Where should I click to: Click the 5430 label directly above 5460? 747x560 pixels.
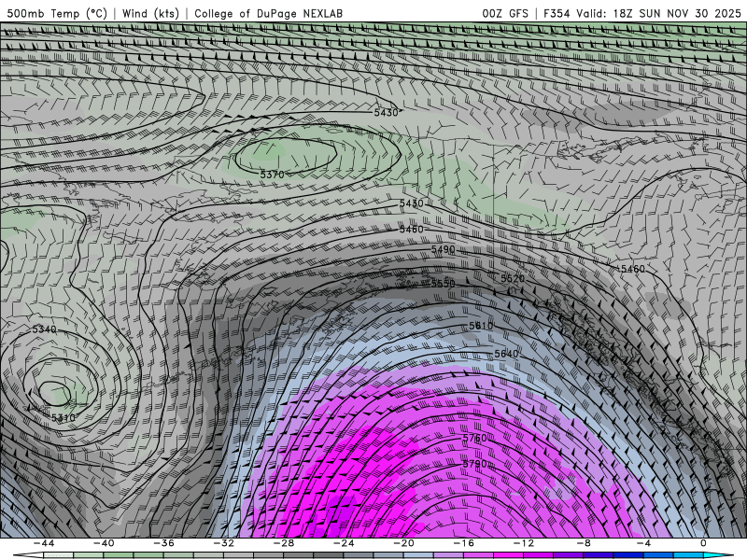point(411,203)
